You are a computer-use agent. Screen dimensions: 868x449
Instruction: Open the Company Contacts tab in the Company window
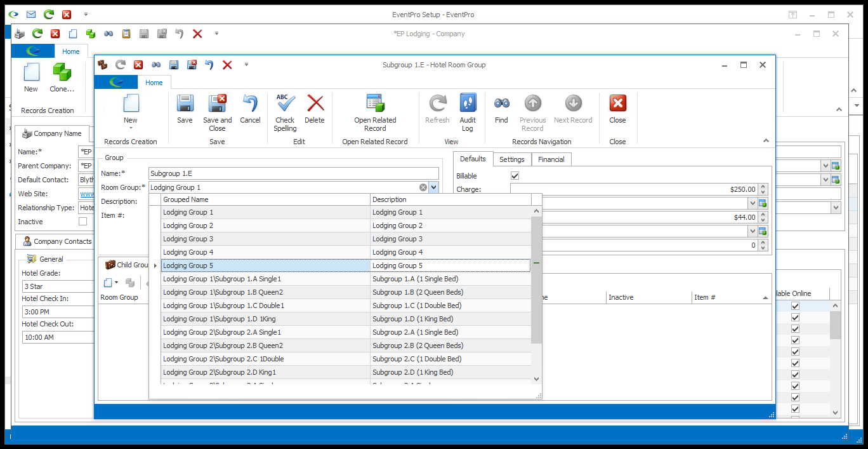[x=57, y=241]
